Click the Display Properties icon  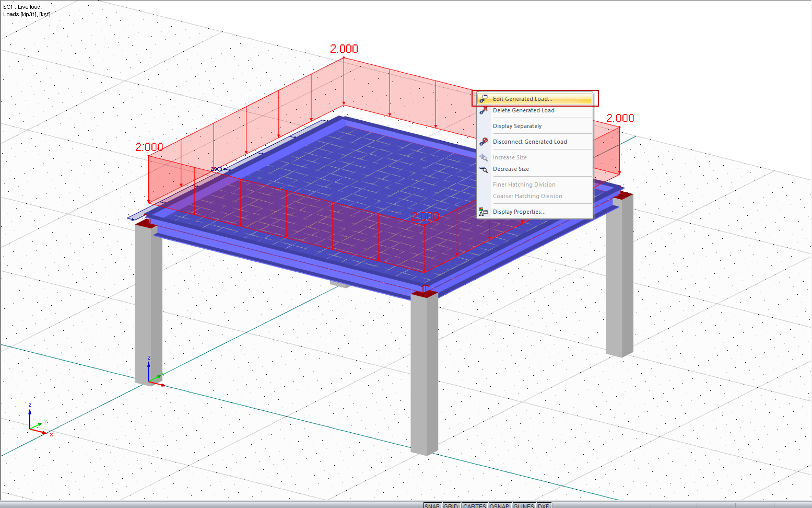(x=484, y=212)
